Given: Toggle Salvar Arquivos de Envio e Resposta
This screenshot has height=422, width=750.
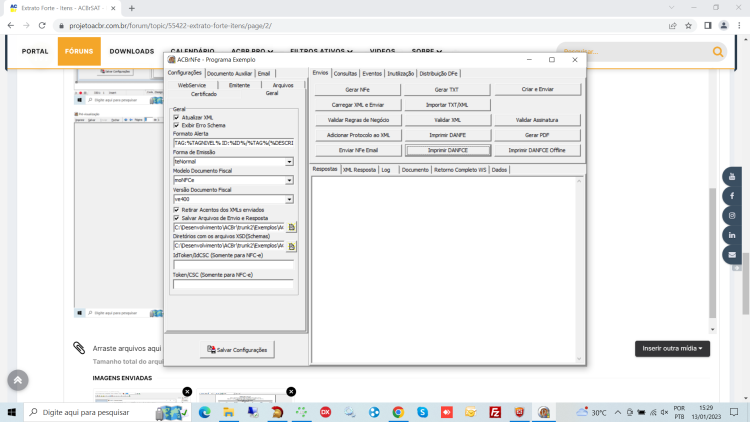Looking at the screenshot, I should pyautogui.click(x=176, y=218).
